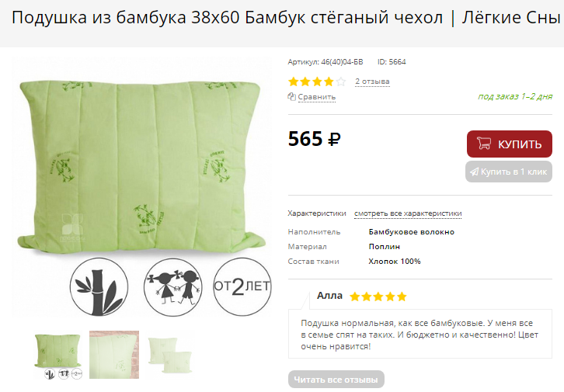
Task: Click Алла's review text box
Action: (x=420, y=334)
